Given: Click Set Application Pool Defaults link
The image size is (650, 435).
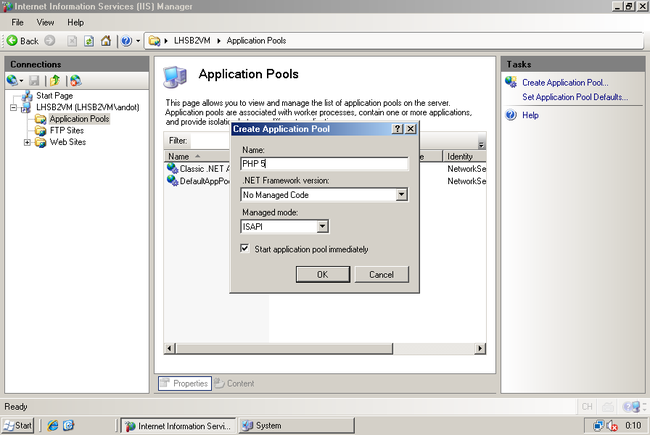Looking at the screenshot, I should 575,97.
